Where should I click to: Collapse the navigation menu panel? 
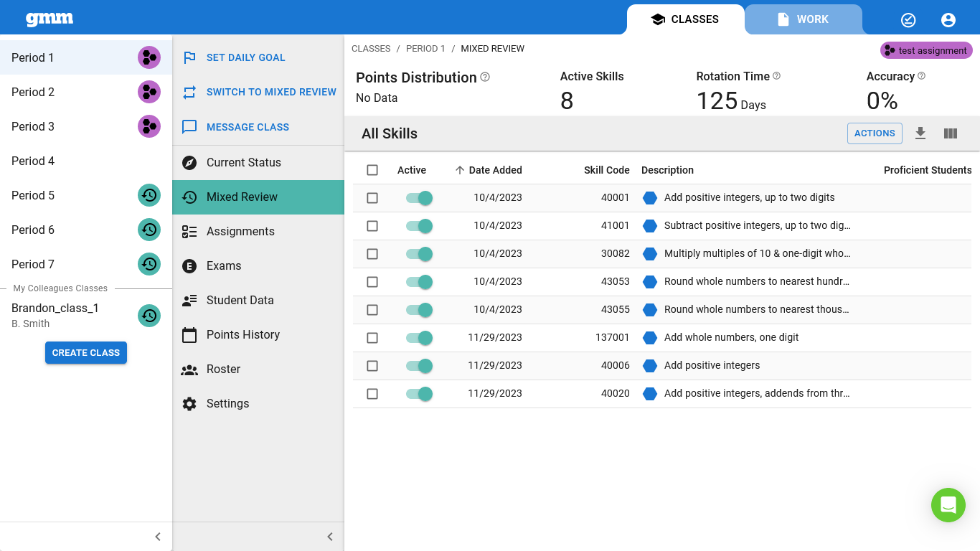(x=330, y=537)
